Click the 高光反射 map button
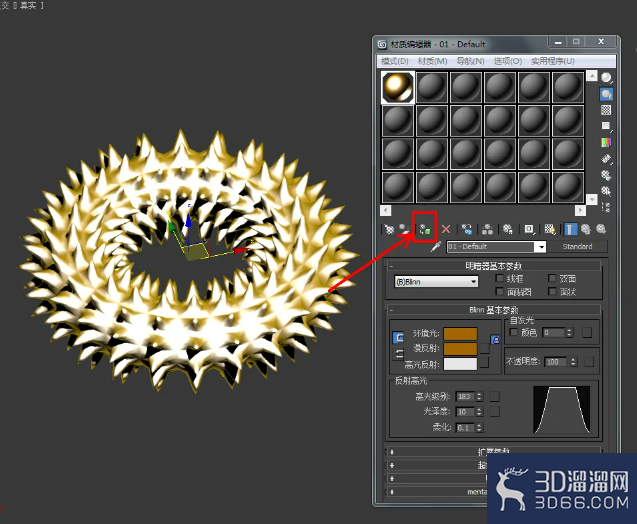Image resolution: width=637 pixels, height=524 pixels. (484, 362)
